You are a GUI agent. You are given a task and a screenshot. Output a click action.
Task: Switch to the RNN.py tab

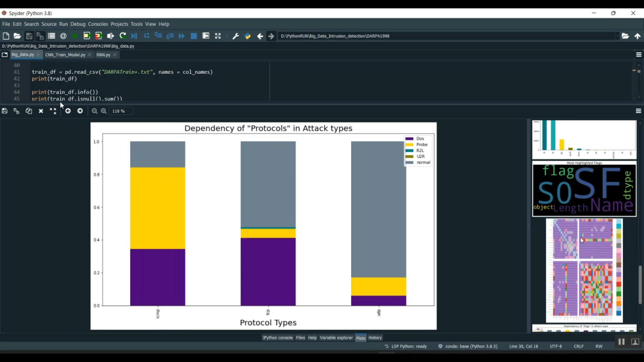click(103, 54)
